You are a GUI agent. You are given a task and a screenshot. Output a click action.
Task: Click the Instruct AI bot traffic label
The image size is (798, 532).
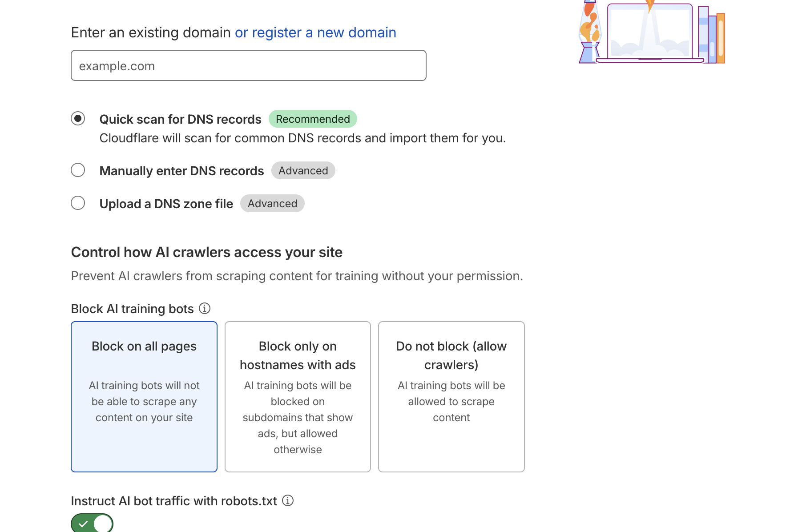[174, 501]
